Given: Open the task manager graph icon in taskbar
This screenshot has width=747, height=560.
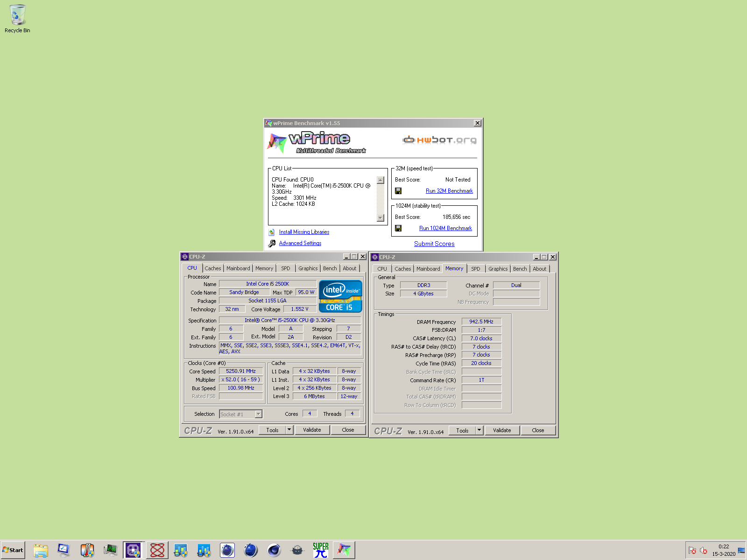Looking at the screenshot, I should (x=111, y=550).
